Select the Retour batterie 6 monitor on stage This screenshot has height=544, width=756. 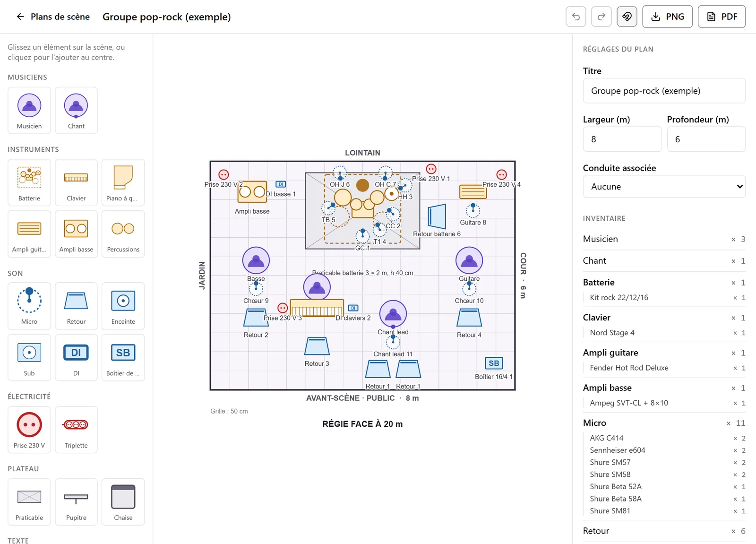point(437,217)
